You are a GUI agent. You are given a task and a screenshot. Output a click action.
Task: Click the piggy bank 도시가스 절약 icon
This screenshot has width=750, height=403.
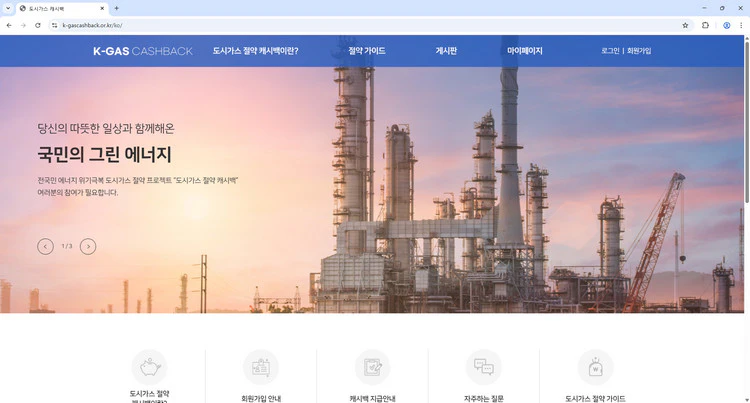(149, 367)
